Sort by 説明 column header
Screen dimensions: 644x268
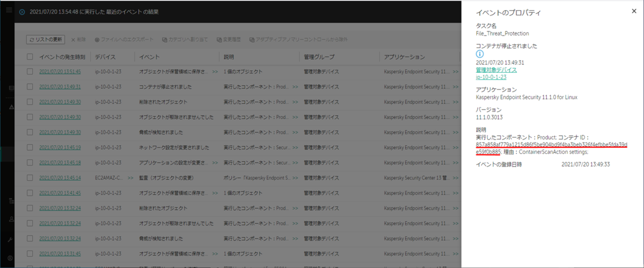229,57
